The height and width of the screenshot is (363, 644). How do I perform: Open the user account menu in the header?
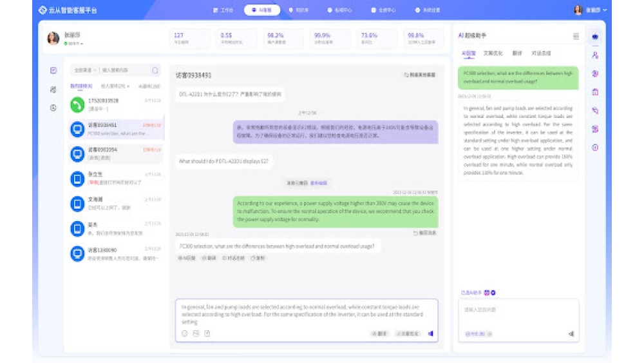pos(591,10)
